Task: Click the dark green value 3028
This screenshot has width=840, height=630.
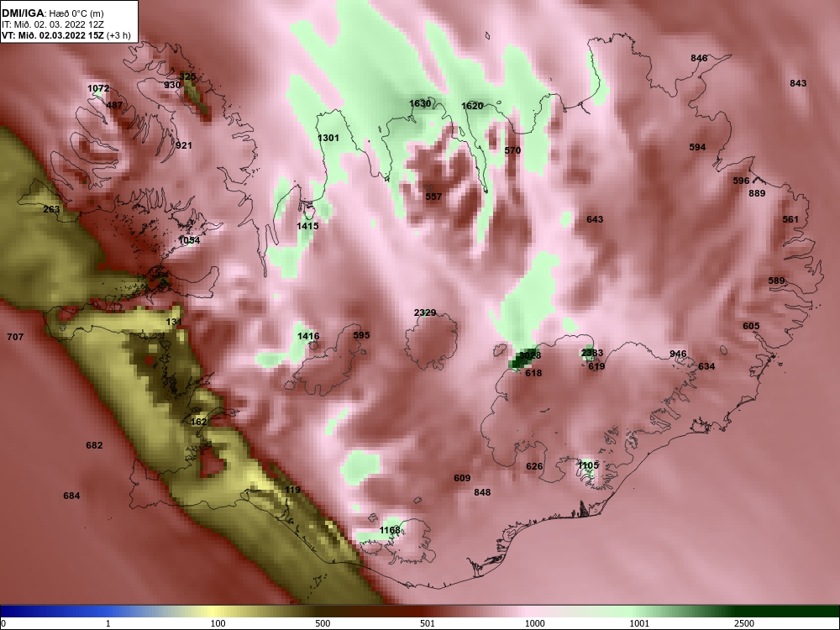Action: point(530,355)
